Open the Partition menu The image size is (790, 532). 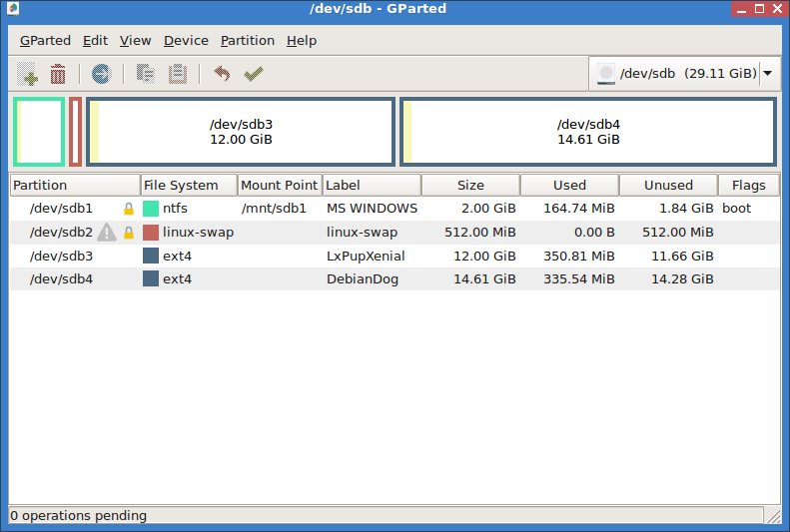pos(248,41)
